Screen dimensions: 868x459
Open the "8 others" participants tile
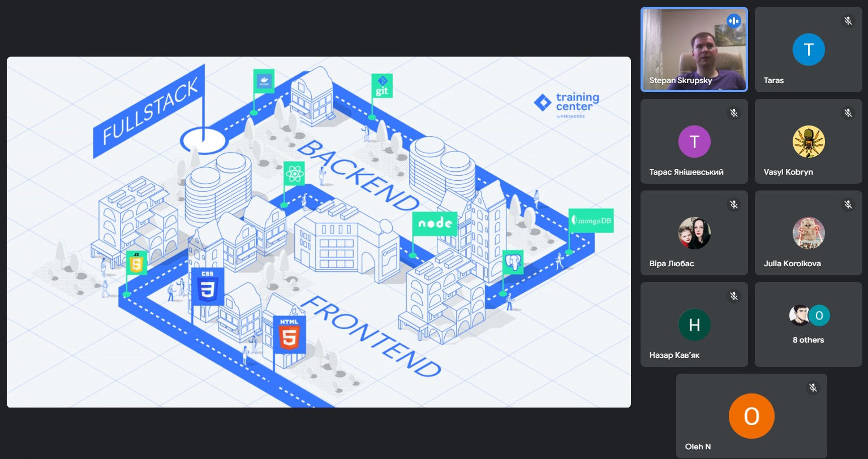(x=808, y=324)
